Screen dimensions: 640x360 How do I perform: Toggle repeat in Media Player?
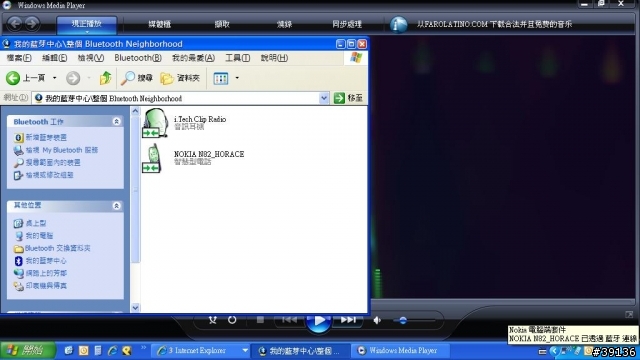(x=232, y=320)
